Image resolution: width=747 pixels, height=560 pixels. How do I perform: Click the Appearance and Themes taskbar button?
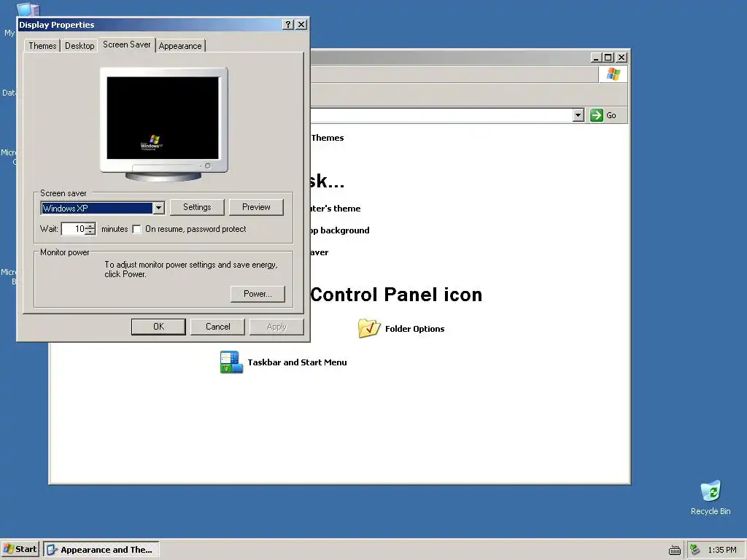pos(101,550)
